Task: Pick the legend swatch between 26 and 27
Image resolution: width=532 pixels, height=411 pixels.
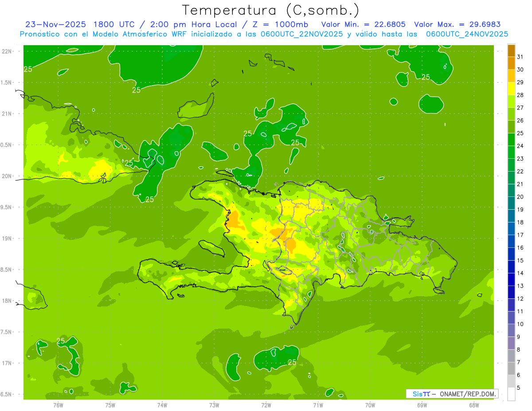Action: [x=511, y=114]
